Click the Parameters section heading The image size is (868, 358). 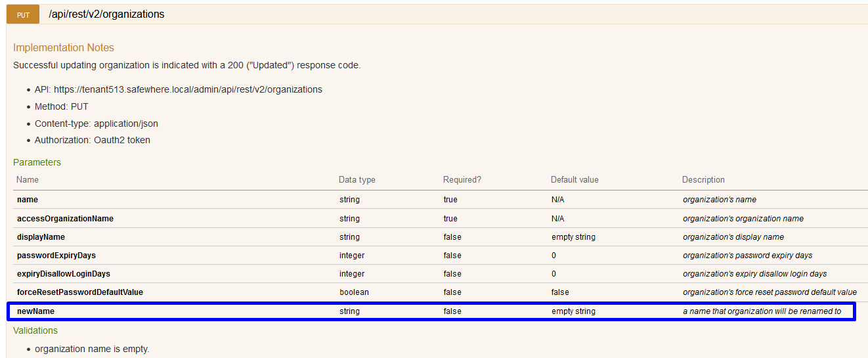(x=37, y=162)
